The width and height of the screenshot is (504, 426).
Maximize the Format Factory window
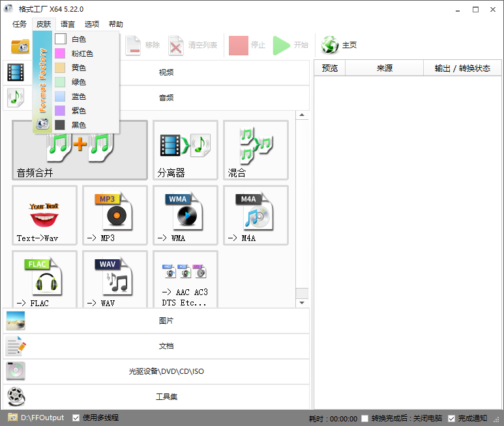pos(476,10)
